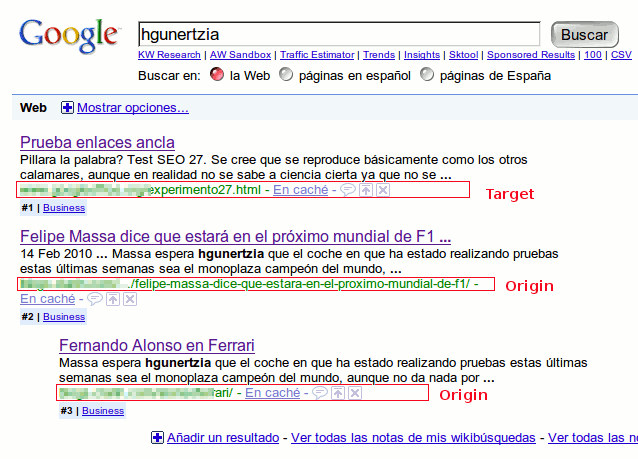Click the comment bubble icon for experimento27.html result
The width and height of the screenshot is (638, 459).
(347, 190)
